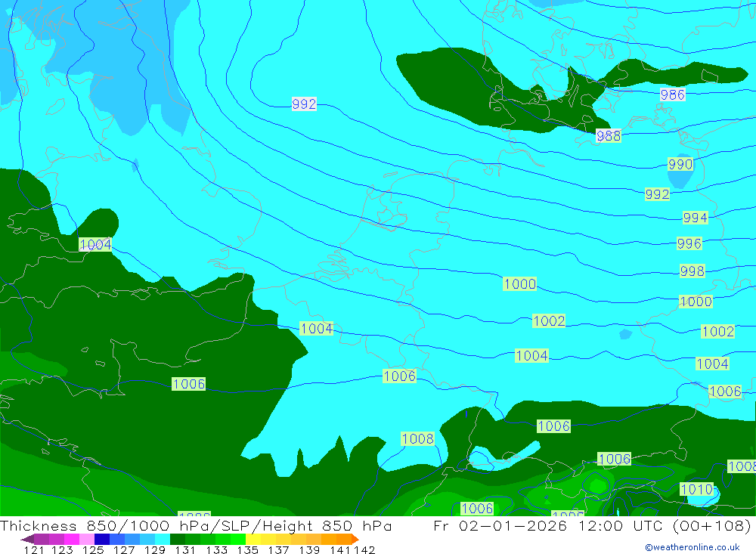Click the legend value 133
Screen dimensions: 756x554
coord(216,549)
